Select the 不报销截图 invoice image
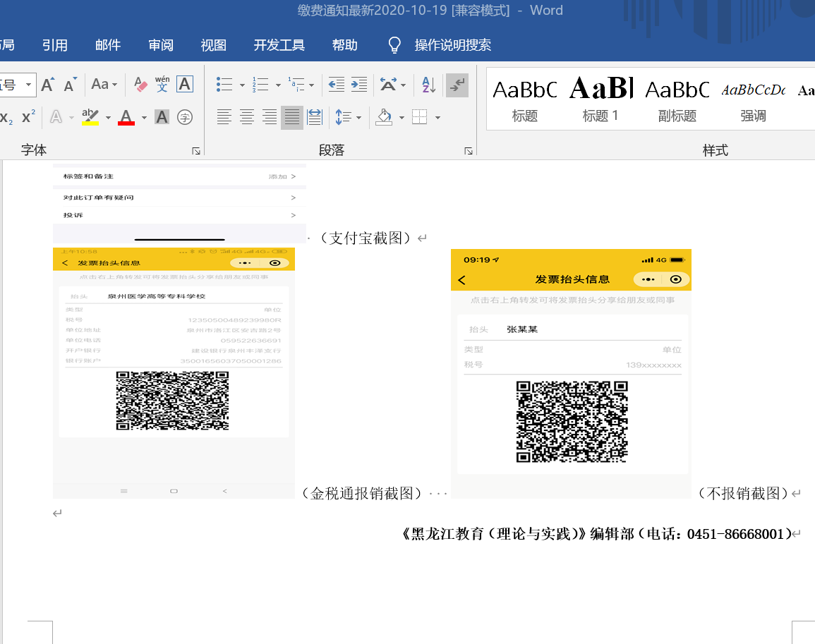 572,374
